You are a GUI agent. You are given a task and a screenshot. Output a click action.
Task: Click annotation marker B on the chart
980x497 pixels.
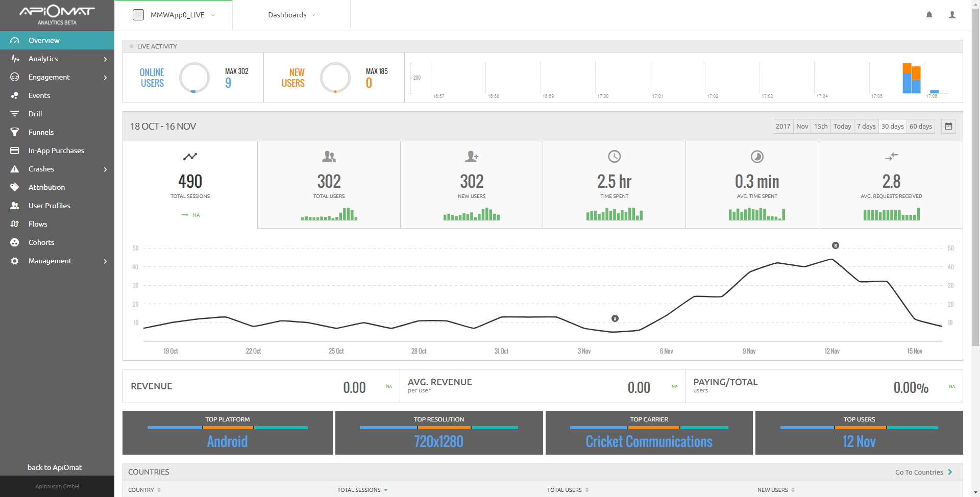pyautogui.click(x=836, y=245)
